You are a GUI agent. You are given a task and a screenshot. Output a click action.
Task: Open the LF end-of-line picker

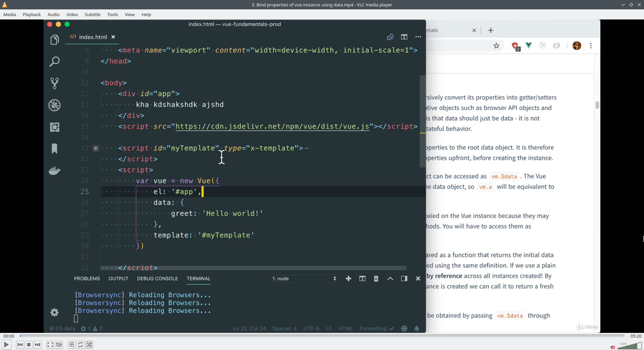(329, 329)
